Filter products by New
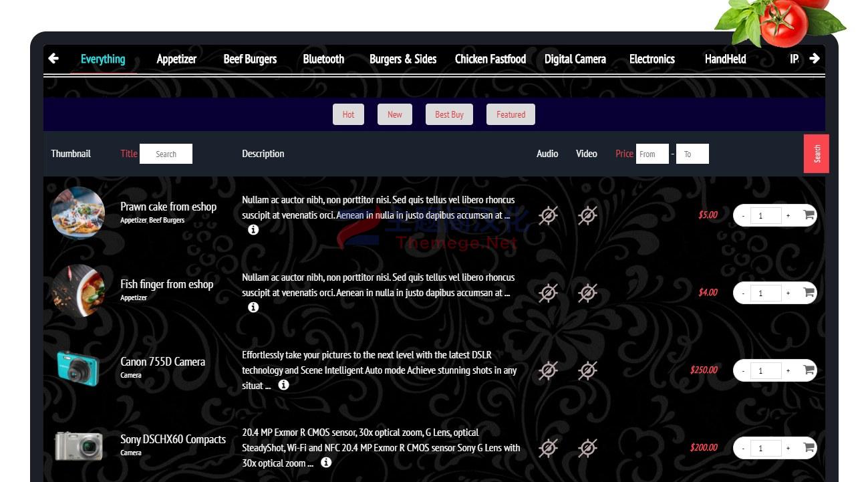The image size is (868, 482). (x=395, y=114)
